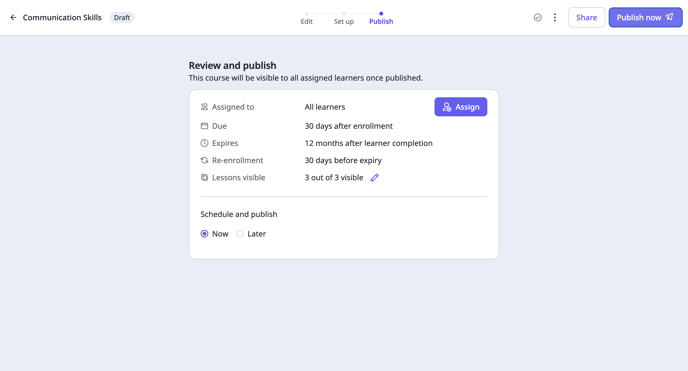Click the Publish now button

[x=645, y=18]
